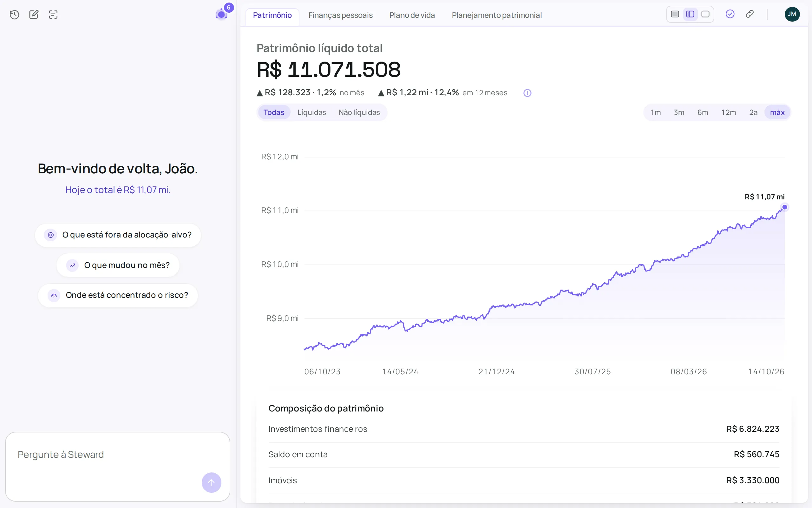Click the info icon beside 12 meses
812x508 pixels.
(527, 93)
